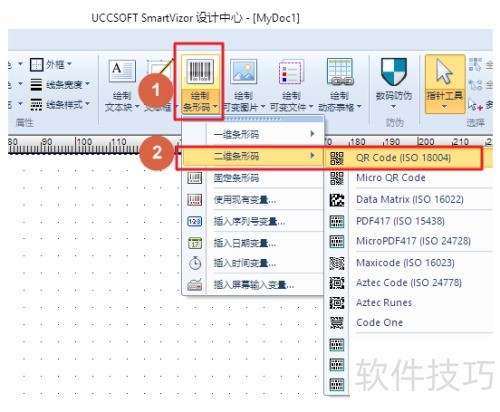Click the 线条样式 line style icon

coord(36,105)
